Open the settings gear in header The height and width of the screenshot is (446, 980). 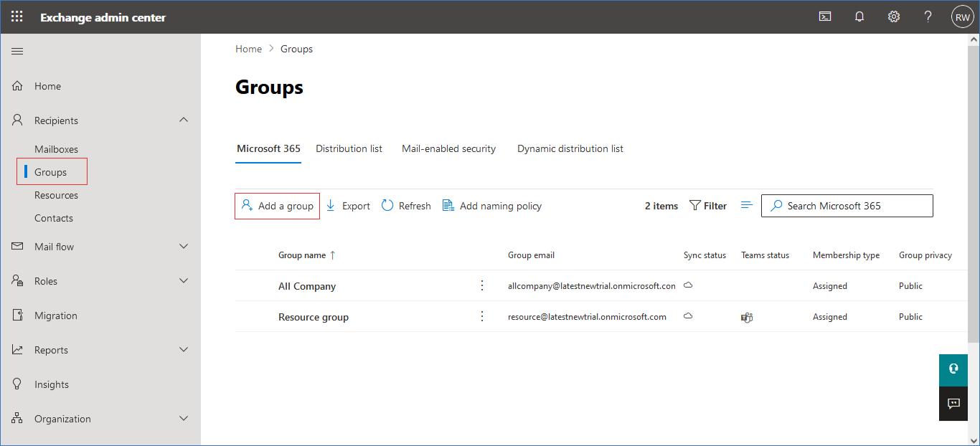click(x=894, y=16)
